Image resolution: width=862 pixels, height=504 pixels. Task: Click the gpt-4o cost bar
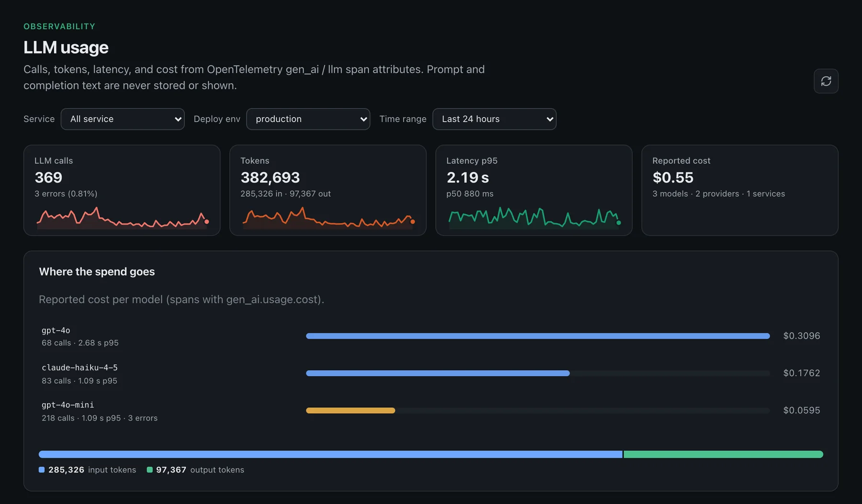click(538, 336)
